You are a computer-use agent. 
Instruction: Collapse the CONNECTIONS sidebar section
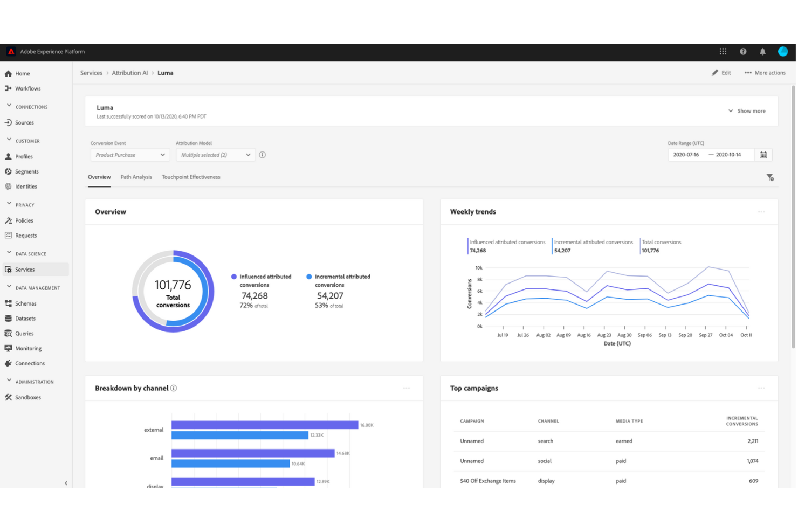coord(9,106)
